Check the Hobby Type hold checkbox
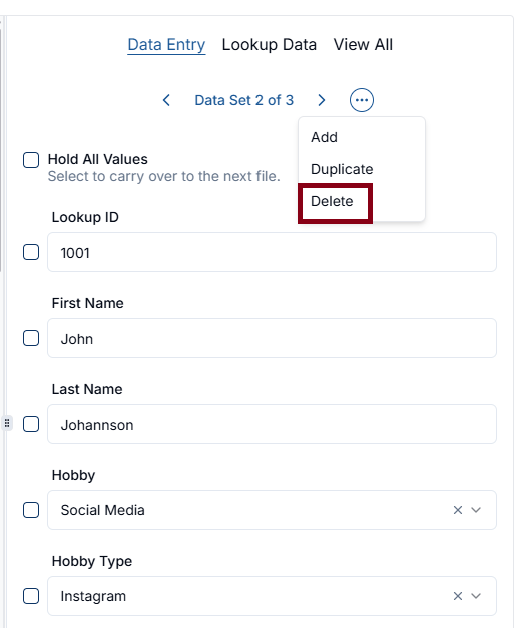Screen dimensions: 514x628 [31, 596]
